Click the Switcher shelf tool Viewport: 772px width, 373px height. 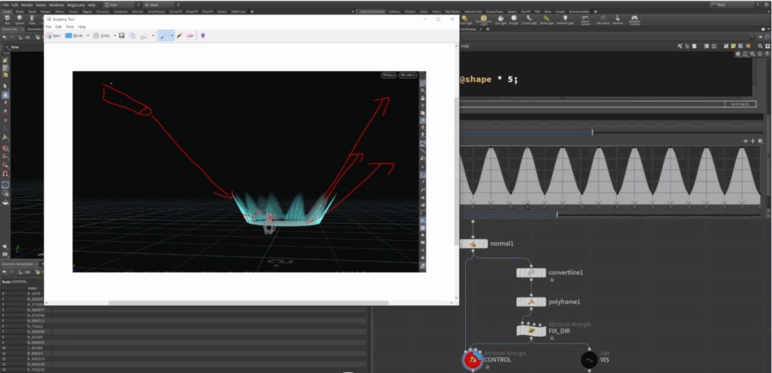617,20
